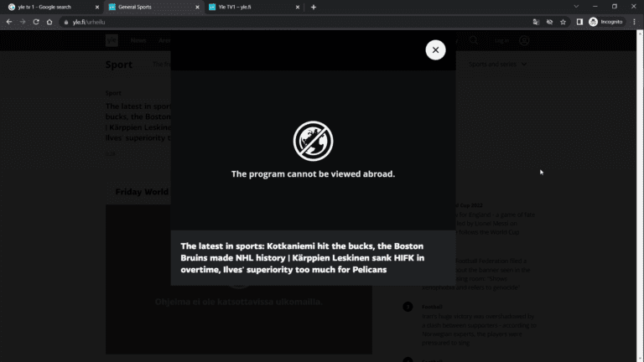Click the padlock site info icon
The width and height of the screenshot is (644, 362).
pos(66,22)
